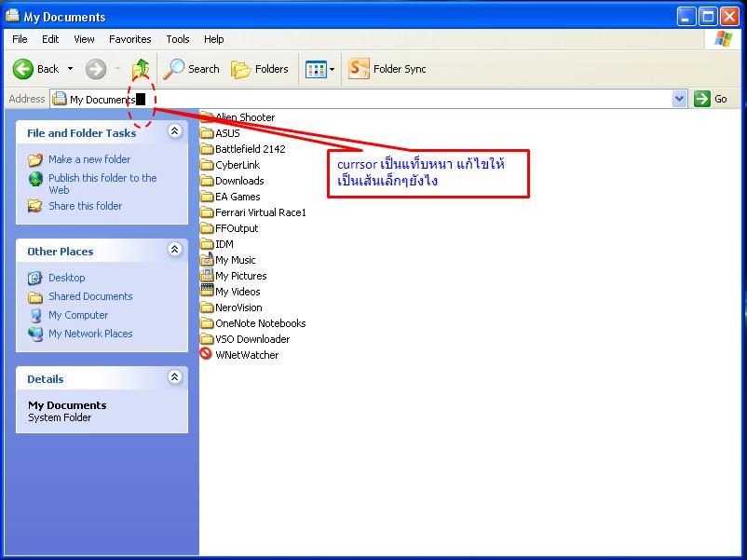Screen dimensions: 747x560
Task: Select the Alien Shooter folder icon
Action: pos(207,116)
